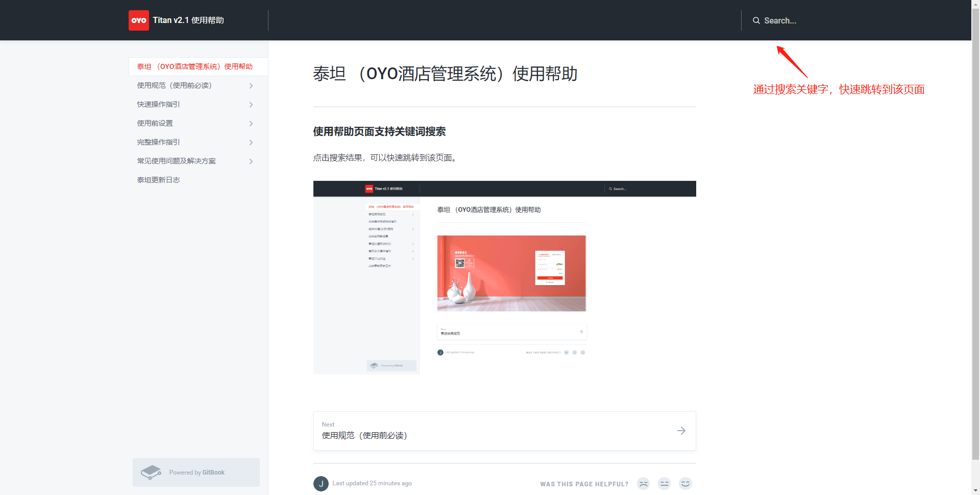
Task: Click Last updated 25 minutes ago text
Action: 372,483
